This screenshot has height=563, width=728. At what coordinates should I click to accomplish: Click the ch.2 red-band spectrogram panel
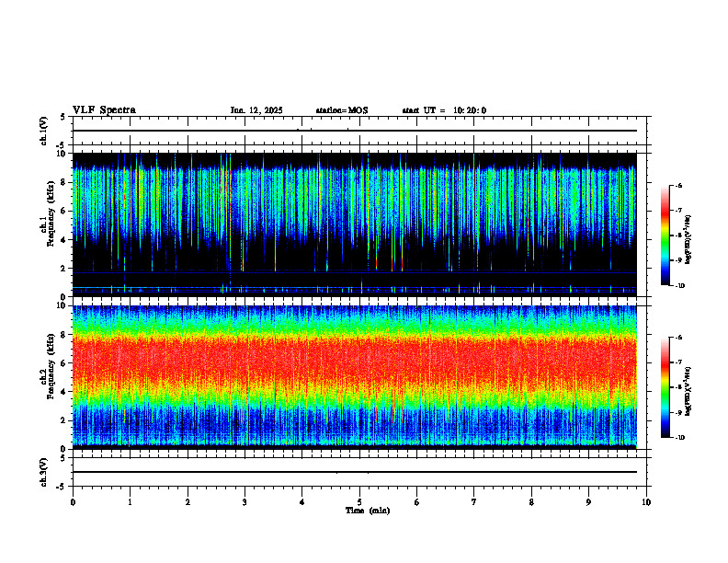[x=355, y=377]
